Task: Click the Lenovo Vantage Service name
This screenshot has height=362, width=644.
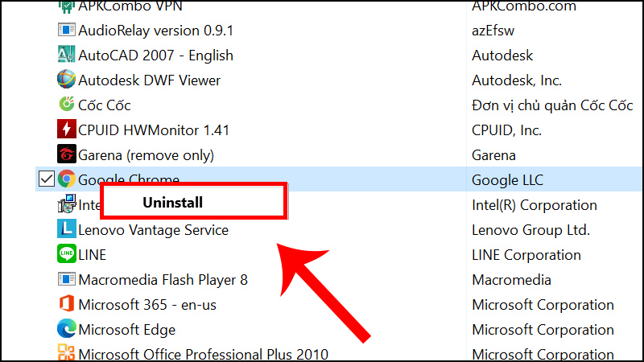Action: pyautogui.click(x=153, y=230)
